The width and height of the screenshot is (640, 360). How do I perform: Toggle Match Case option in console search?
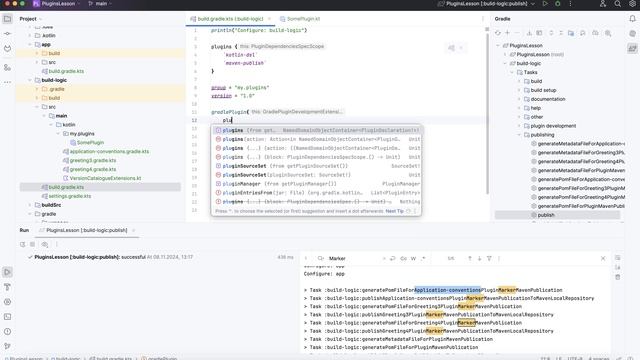pos(404,258)
